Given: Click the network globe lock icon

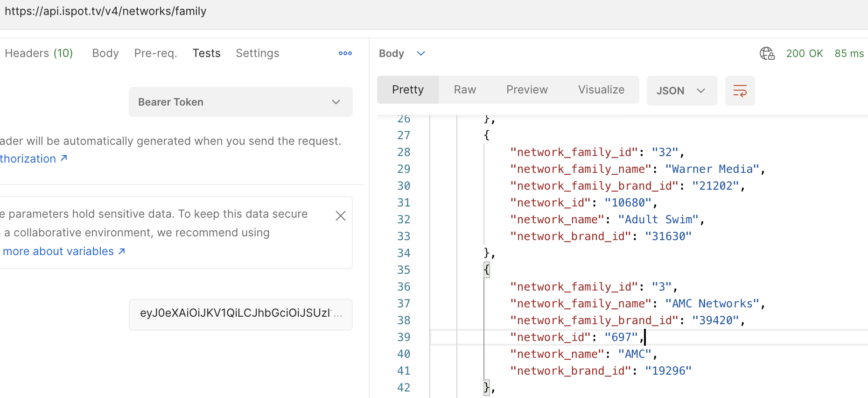Looking at the screenshot, I should point(767,54).
